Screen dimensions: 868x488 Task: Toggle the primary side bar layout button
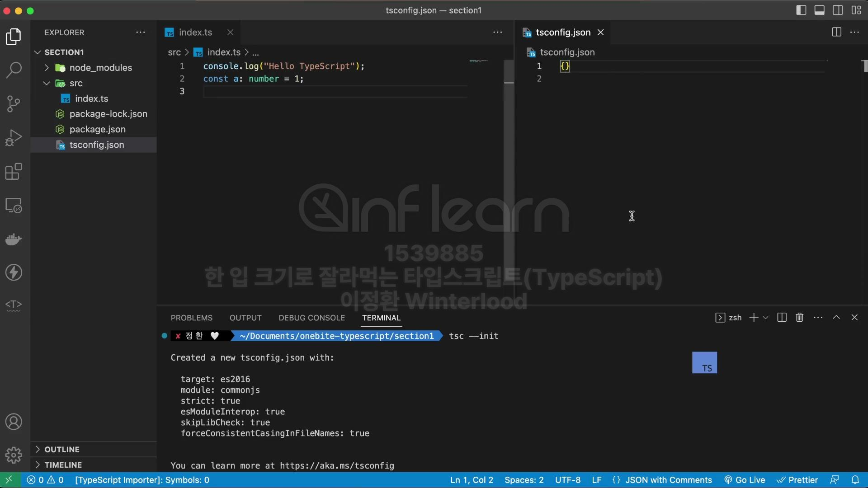[801, 10]
